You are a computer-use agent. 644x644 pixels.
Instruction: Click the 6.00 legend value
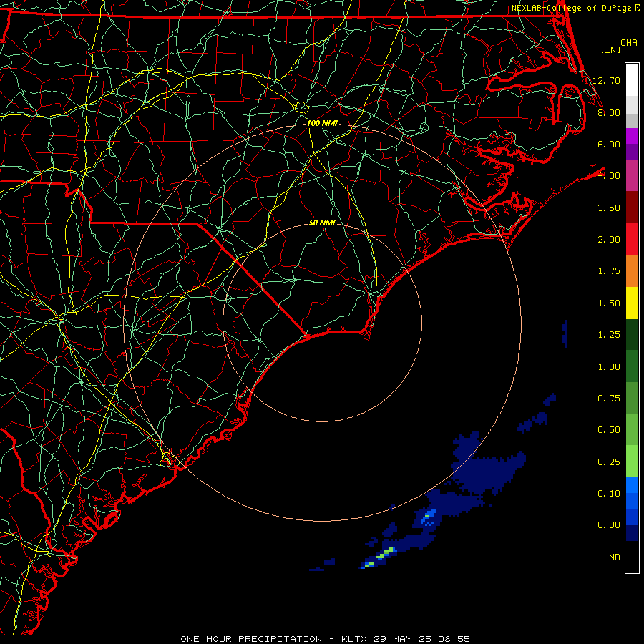pos(609,144)
